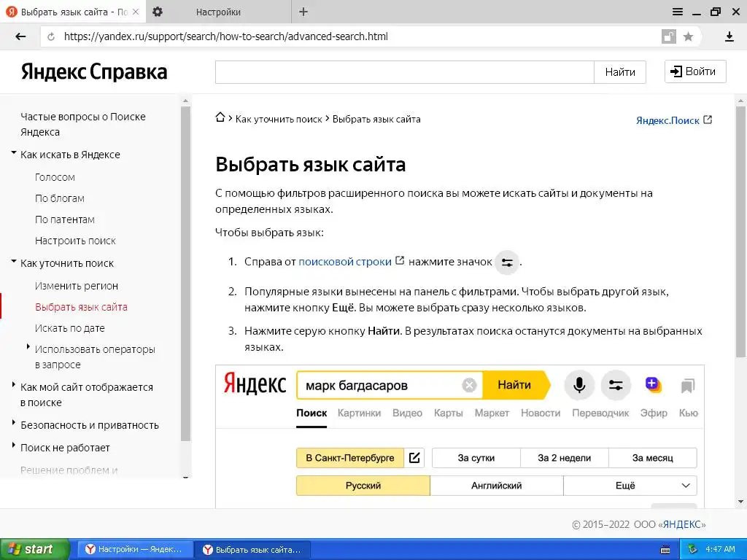Click the Яндекс Справка logo

coord(94,72)
